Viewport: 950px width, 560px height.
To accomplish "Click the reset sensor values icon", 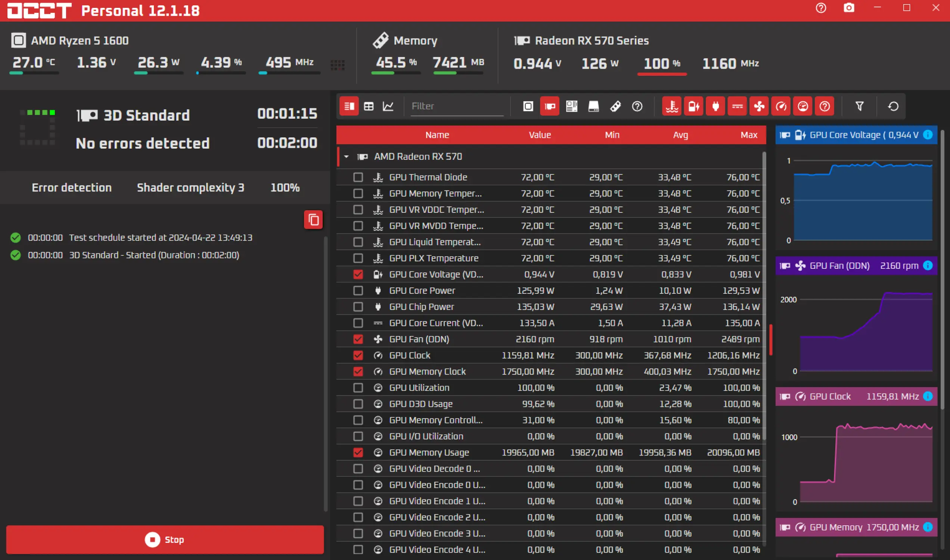I will [x=893, y=106].
